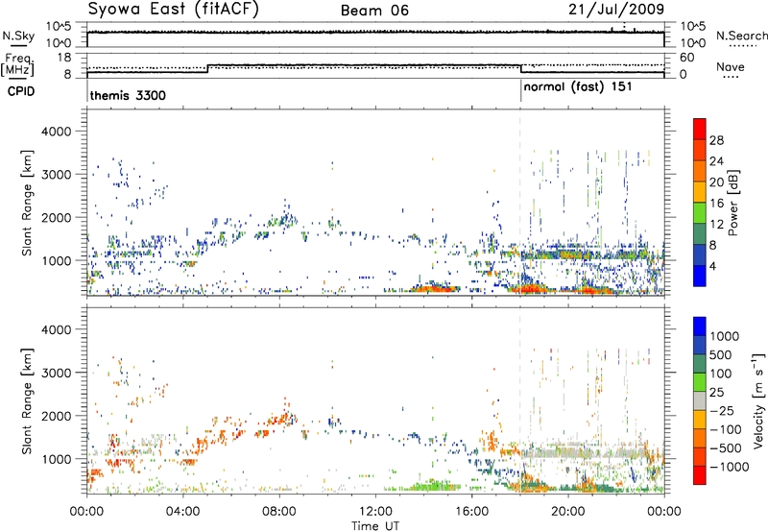
Task: Click the date "21/Jul/2009"
Action: click(x=616, y=10)
